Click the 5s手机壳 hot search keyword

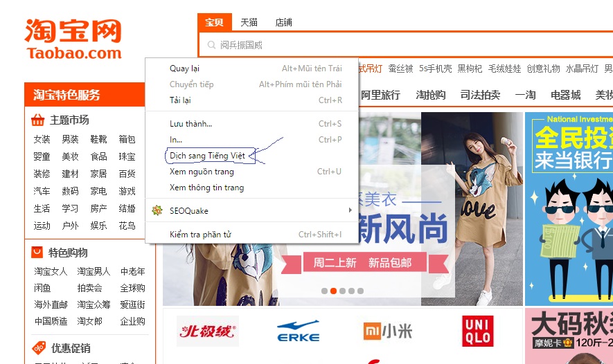coord(436,69)
